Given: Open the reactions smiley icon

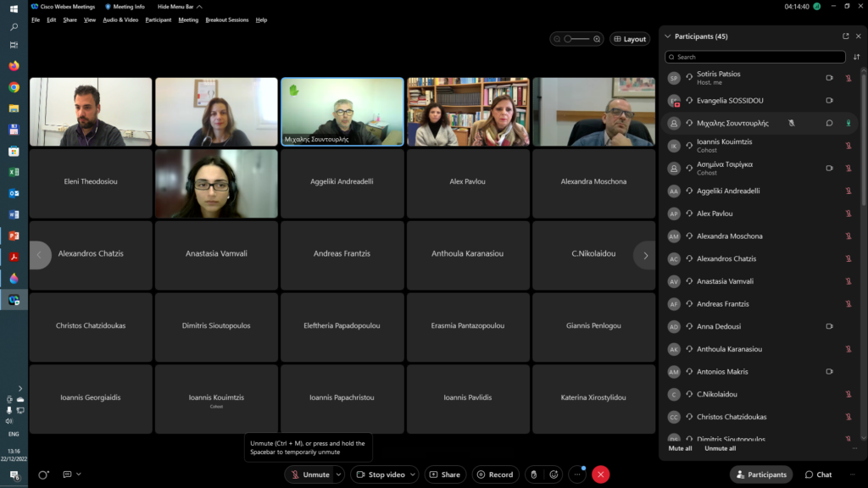Looking at the screenshot, I should click(554, 474).
